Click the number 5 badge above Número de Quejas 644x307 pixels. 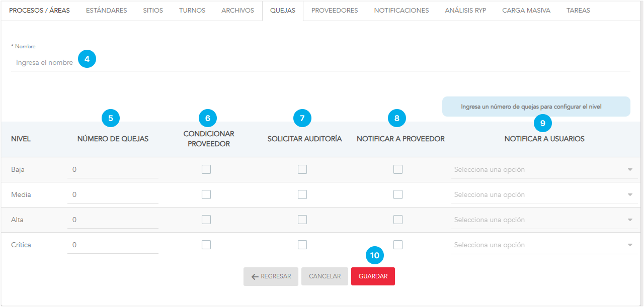111,118
